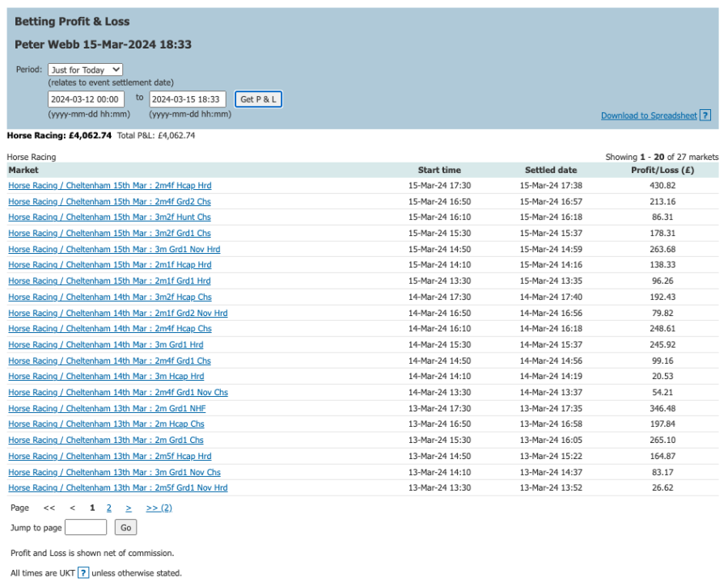Open Cheltenham 14th Mar 2m4f Grd1 Nov Chs market
Viewport: 728px width, 586px height.
[x=118, y=393]
